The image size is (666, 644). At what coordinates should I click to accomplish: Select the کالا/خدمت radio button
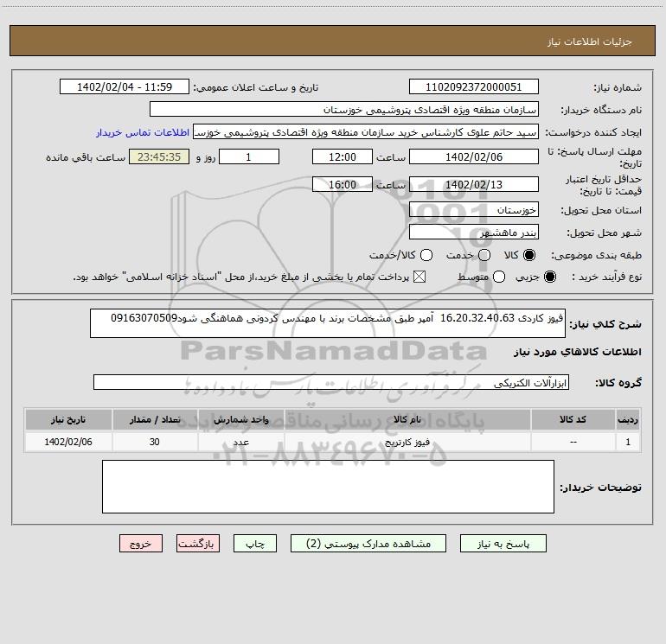426,255
